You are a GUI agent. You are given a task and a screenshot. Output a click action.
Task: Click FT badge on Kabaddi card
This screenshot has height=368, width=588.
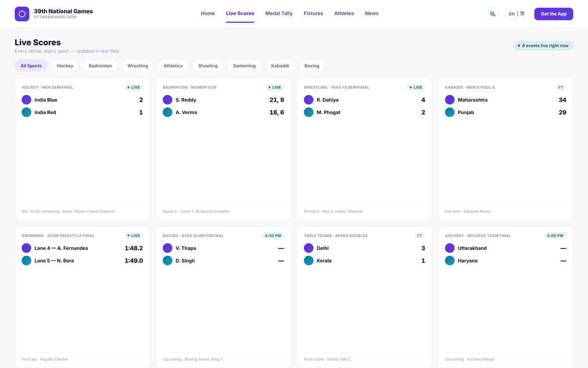coord(561,87)
